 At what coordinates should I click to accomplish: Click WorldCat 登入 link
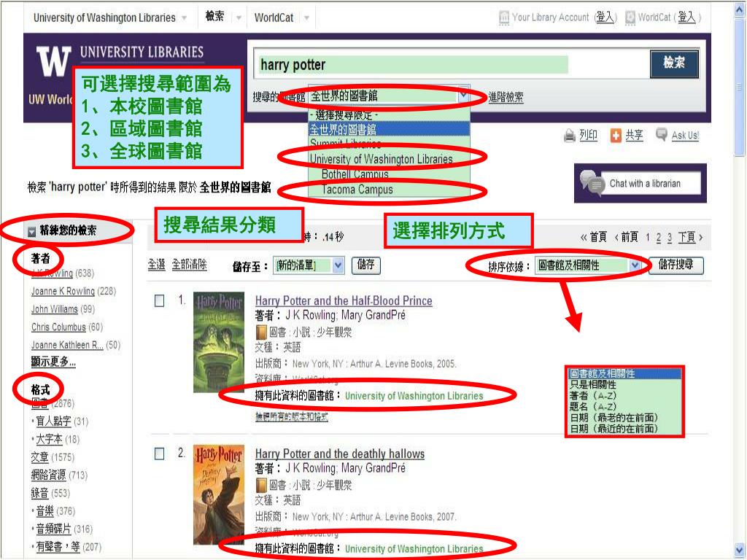(686, 17)
